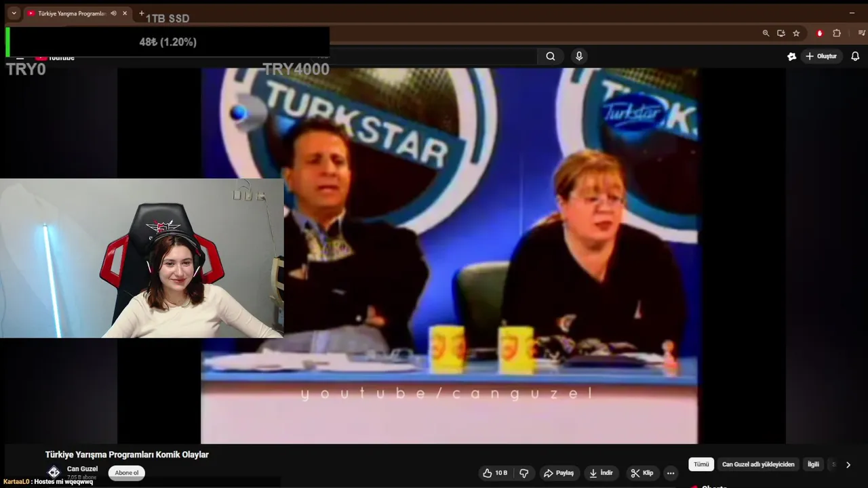Bookmark this page with the star icon
Viewport: 868px width, 488px height.
click(796, 33)
